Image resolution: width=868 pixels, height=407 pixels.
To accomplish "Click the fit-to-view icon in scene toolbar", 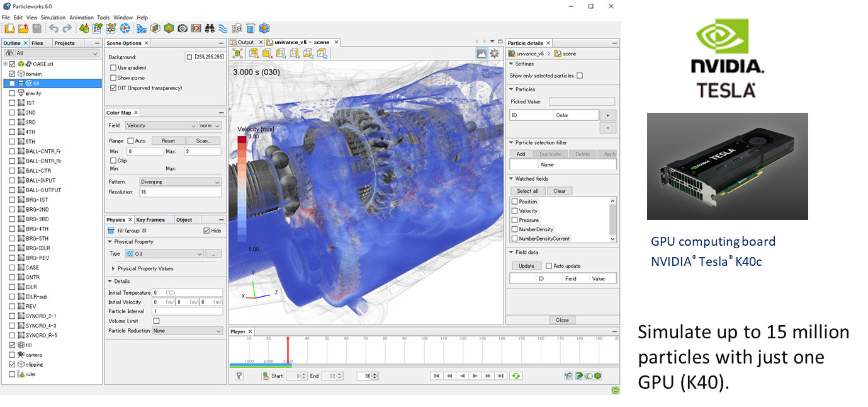I will (x=237, y=54).
